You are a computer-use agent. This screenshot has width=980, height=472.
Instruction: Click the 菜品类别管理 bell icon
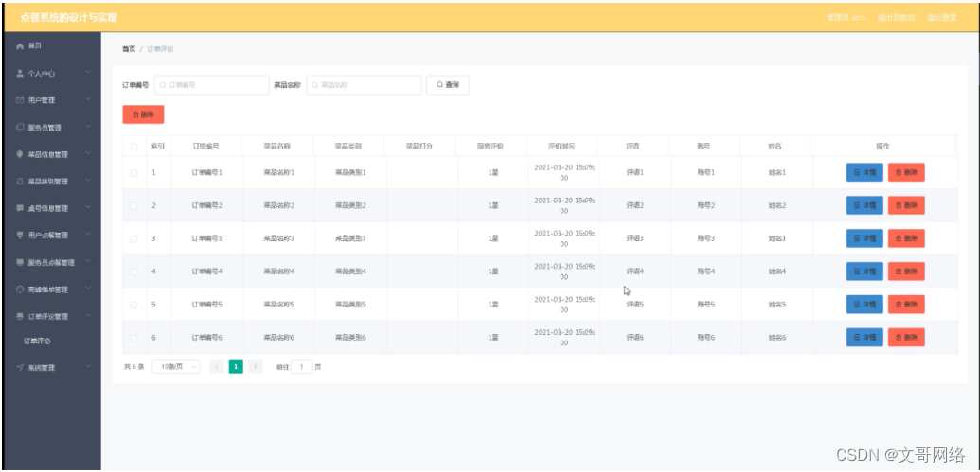coord(20,181)
